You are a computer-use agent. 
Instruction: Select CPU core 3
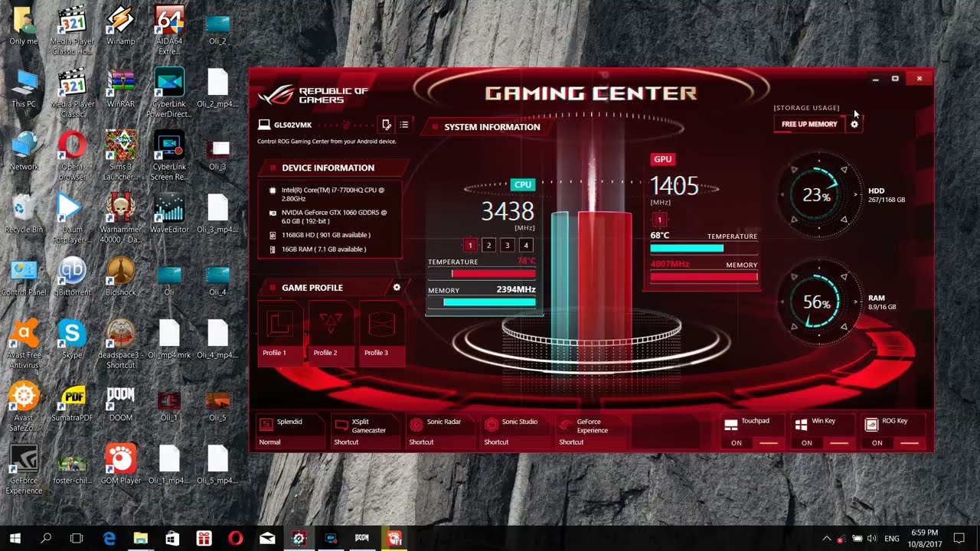coord(507,246)
